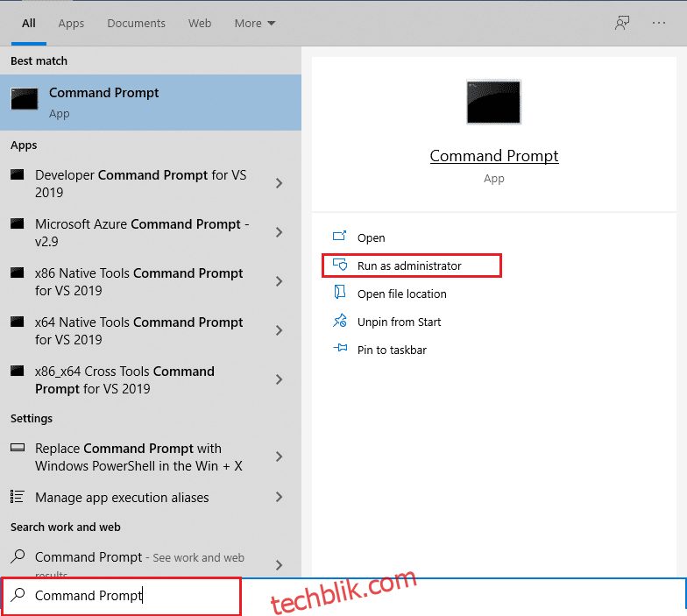Click x86 Native Tools console icon
This screenshot has width=687, height=616.
point(18,273)
